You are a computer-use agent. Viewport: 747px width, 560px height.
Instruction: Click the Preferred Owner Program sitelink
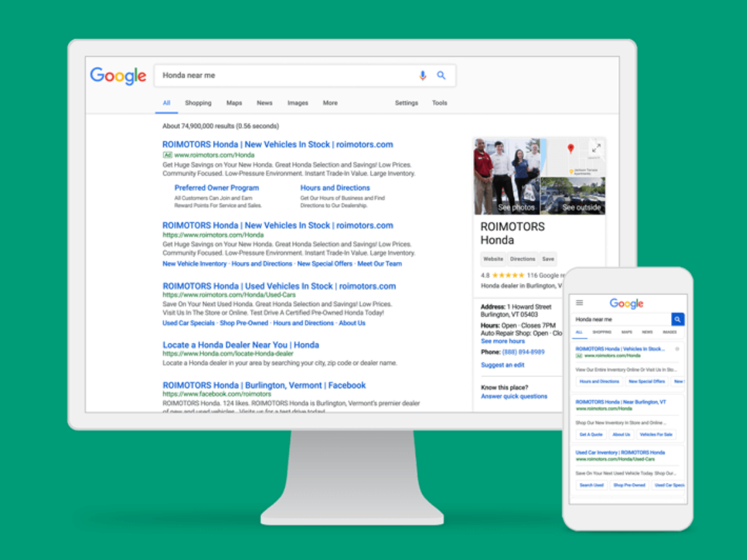pos(217,187)
